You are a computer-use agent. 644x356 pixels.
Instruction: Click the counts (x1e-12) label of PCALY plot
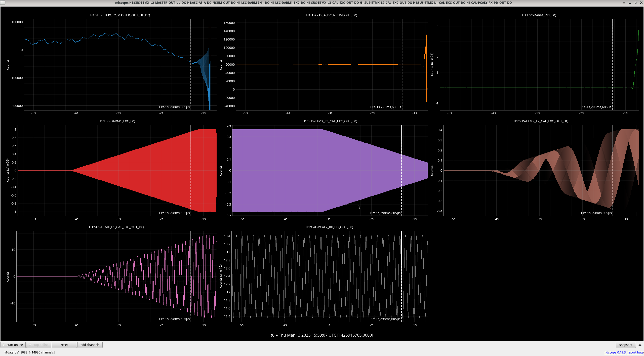(x=221, y=276)
